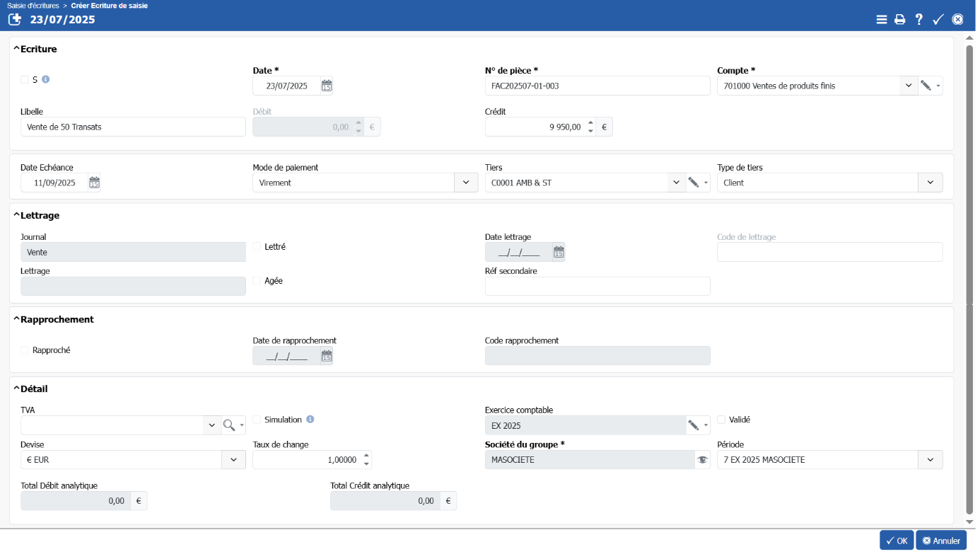980x554 pixels.
Task: Expand the Mode de paiement dropdown
Action: pos(465,183)
